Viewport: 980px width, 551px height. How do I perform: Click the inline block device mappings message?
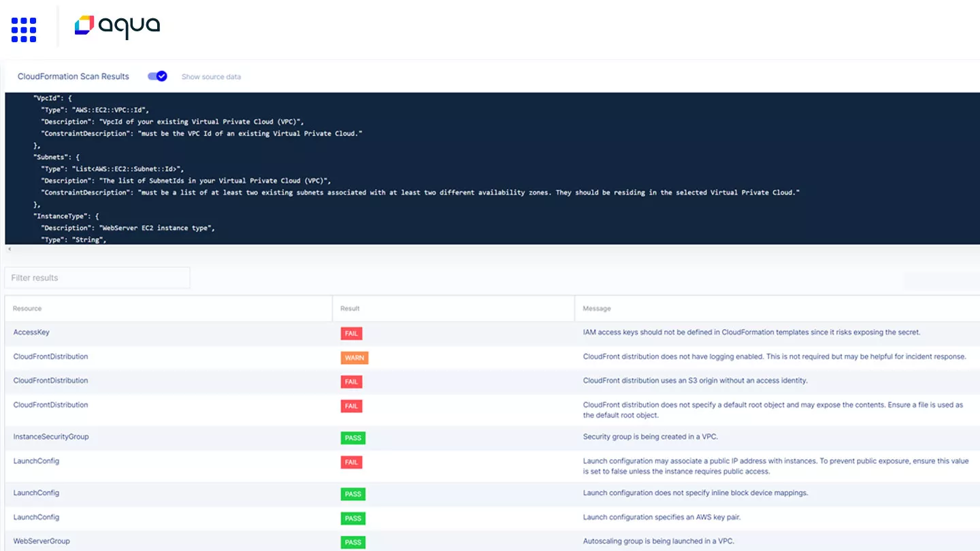(696, 493)
